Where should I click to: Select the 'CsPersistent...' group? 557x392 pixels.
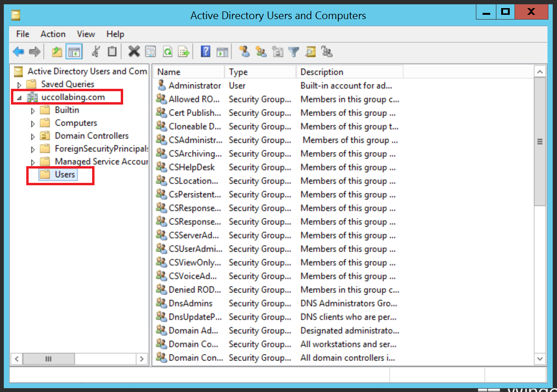[x=279, y=194]
